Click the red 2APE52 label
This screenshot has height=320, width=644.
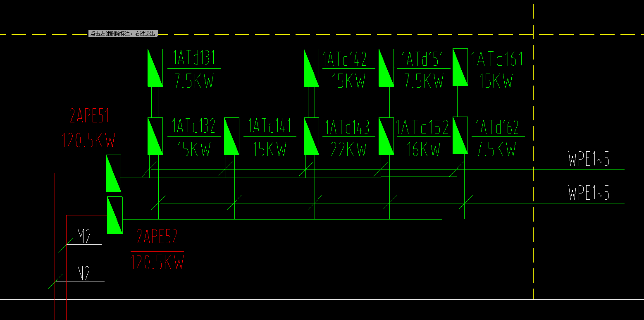(157, 236)
